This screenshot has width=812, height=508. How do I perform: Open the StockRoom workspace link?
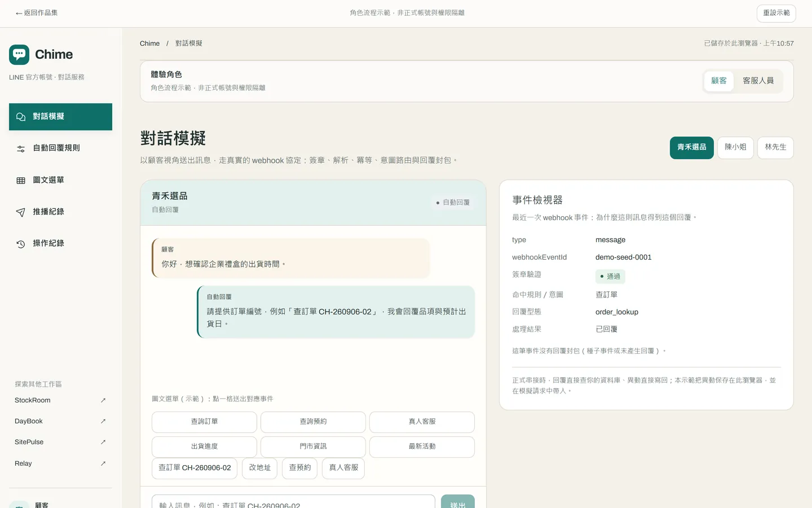[60, 400]
